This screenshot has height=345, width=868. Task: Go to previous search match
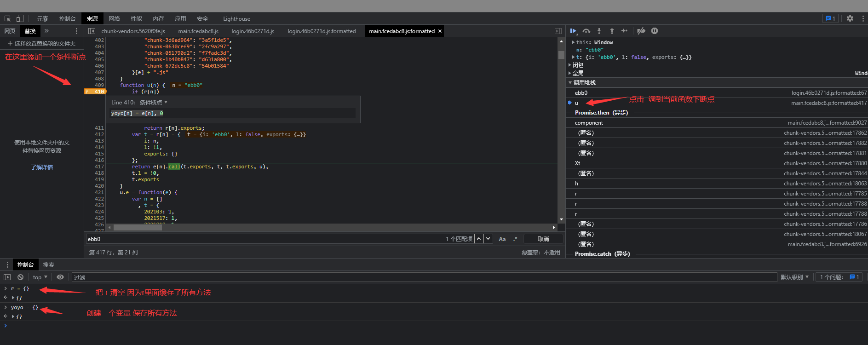[479, 239]
